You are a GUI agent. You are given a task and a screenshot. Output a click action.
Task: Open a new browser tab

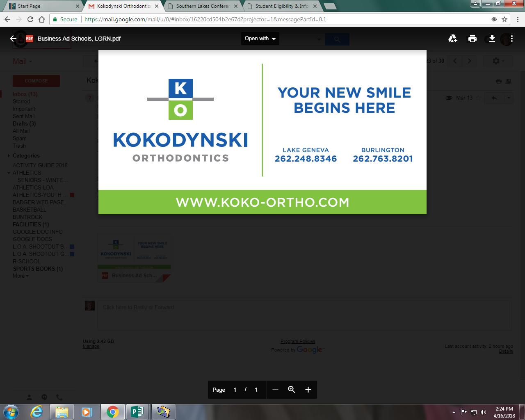pos(330,6)
